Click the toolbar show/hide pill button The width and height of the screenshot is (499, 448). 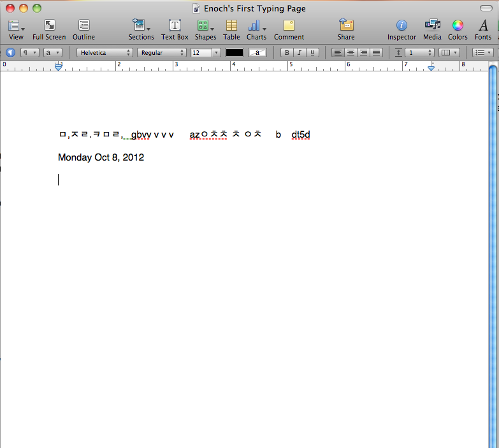click(486, 8)
